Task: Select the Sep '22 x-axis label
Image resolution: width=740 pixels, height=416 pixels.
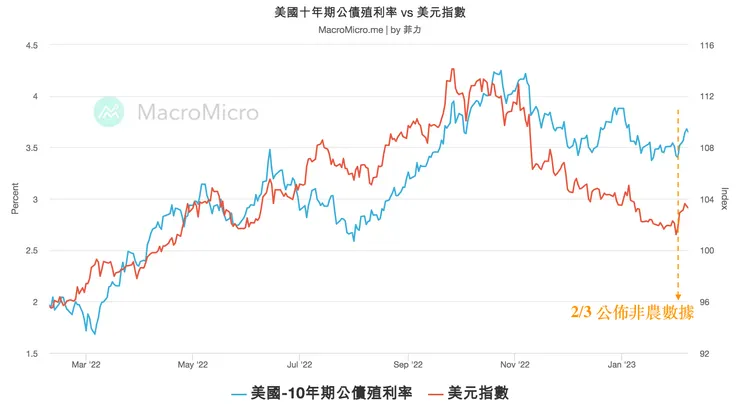Action: [x=409, y=366]
